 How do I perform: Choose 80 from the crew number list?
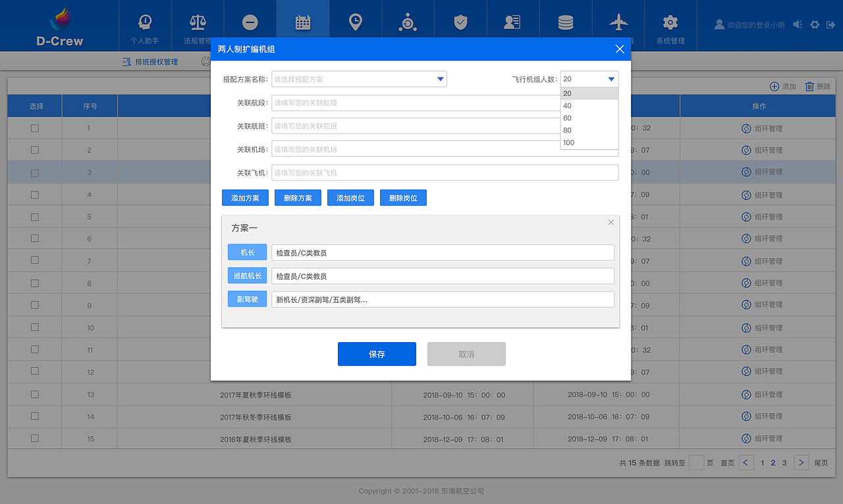589,130
